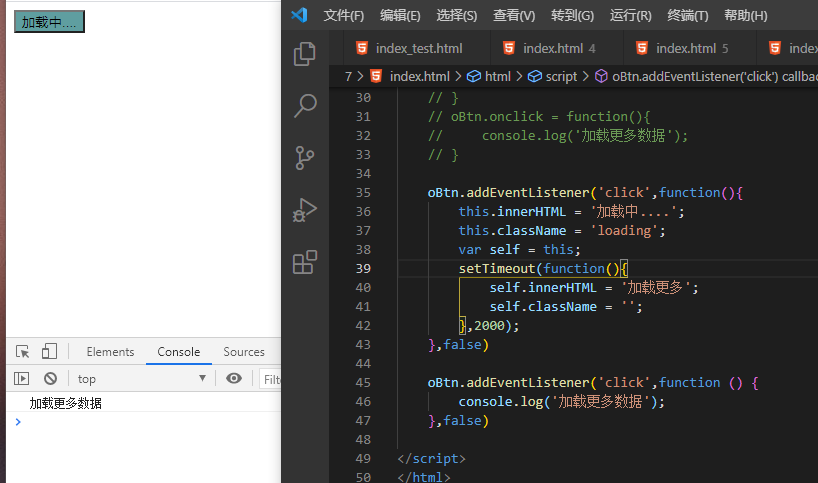This screenshot has height=483, width=818.
Task: Click 'var self = this;' on line 38
Action: click(x=519, y=249)
